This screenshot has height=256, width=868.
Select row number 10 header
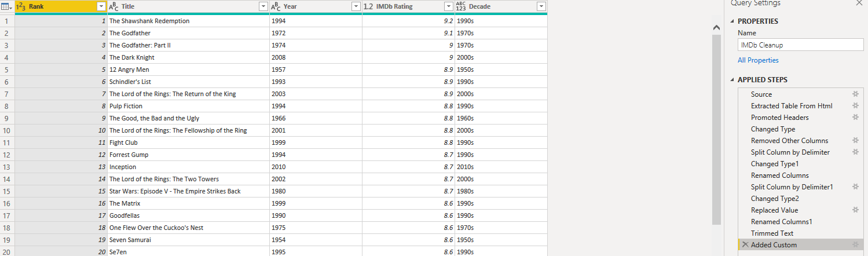(x=7, y=130)
